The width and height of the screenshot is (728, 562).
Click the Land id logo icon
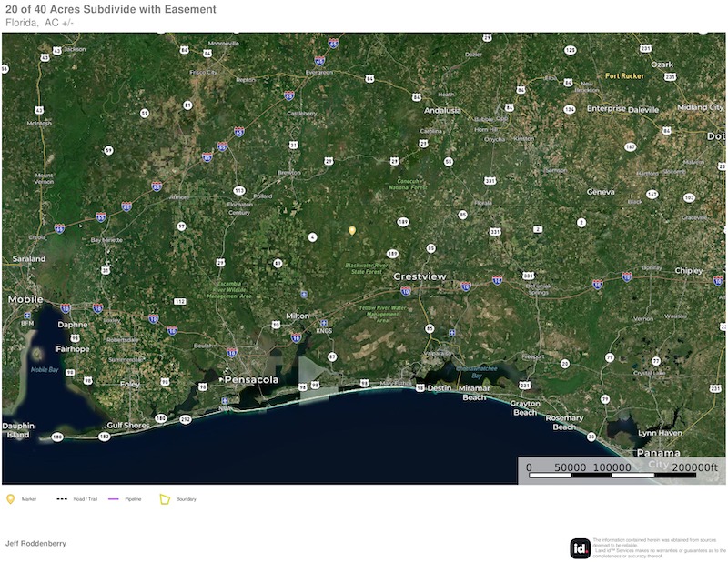[x=581, y=548]
